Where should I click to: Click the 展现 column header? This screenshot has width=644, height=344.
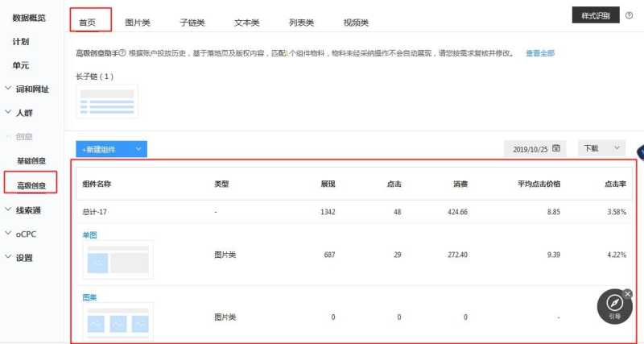pos(328,184)
